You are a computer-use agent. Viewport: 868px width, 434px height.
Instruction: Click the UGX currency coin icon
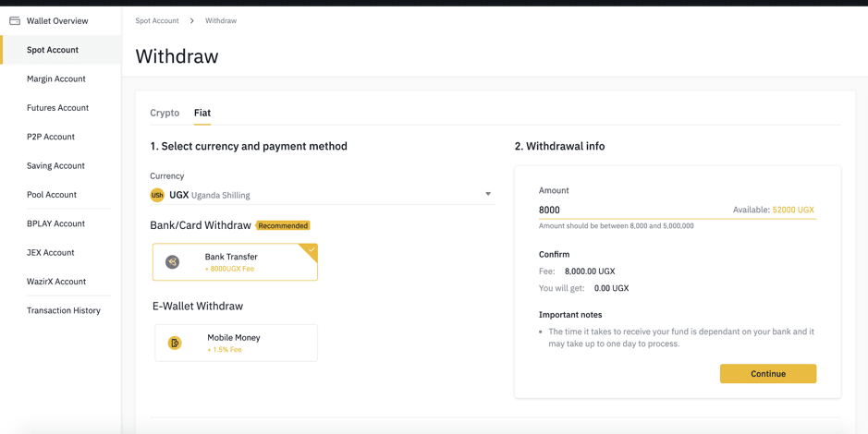pos(157,195)
